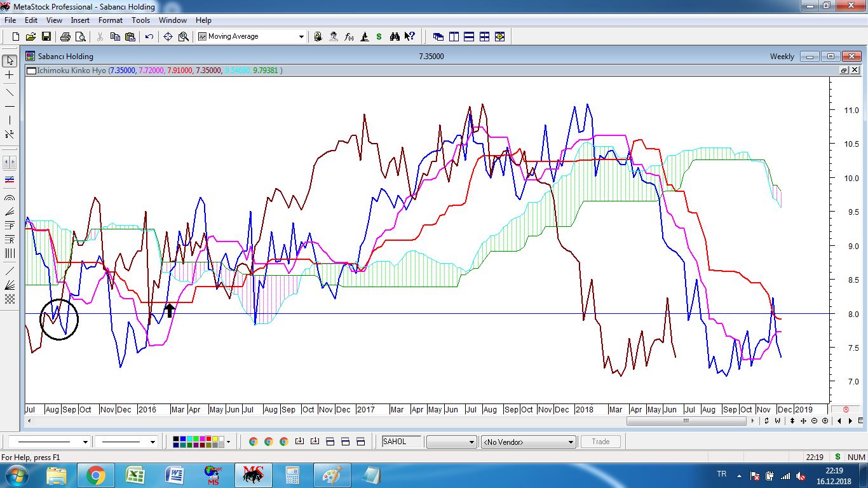Open the Indicator Builder f(x) icon
This screenshot has height=488, width=868.
pyautogui.click(x=349, y=37)
